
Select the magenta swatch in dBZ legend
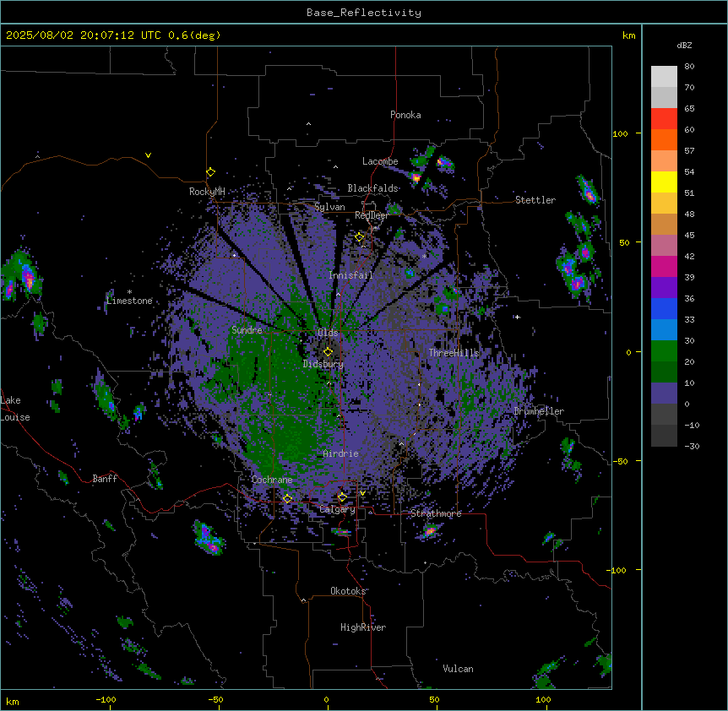pyautogui.click(x=664, y=266)
